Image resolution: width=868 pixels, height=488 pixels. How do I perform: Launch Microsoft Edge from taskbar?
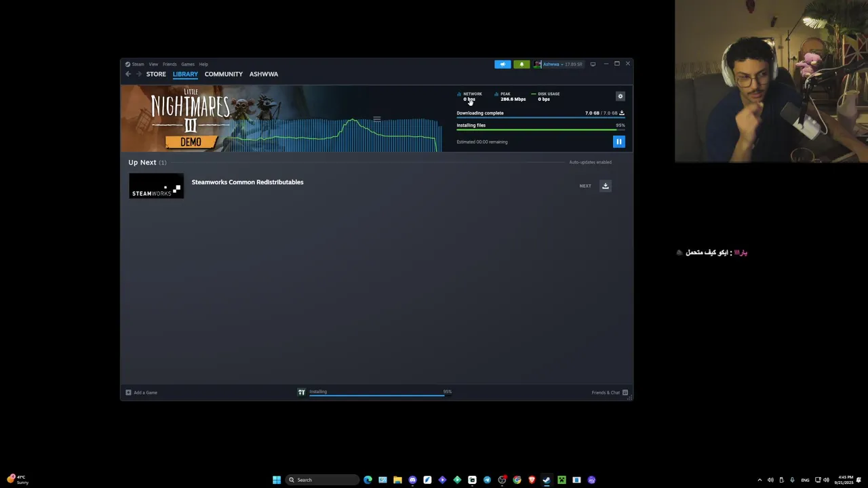368,480
